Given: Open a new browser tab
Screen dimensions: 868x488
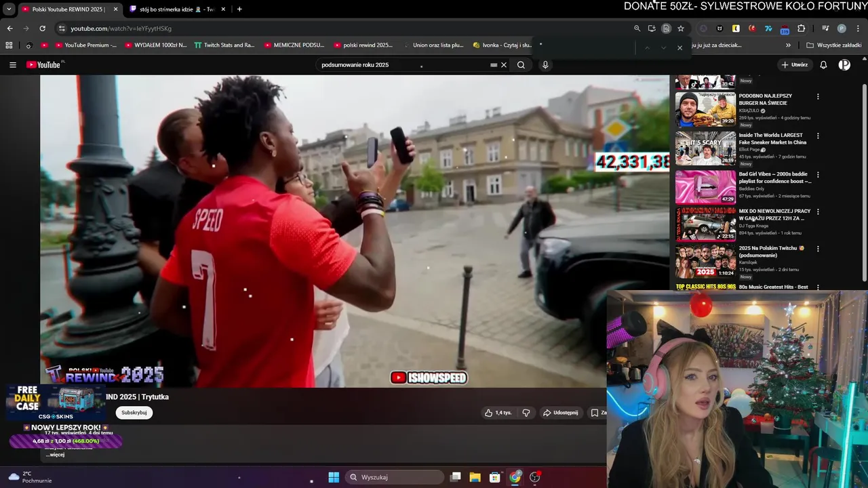Looking at the screenshot, I should coord(239,9).
